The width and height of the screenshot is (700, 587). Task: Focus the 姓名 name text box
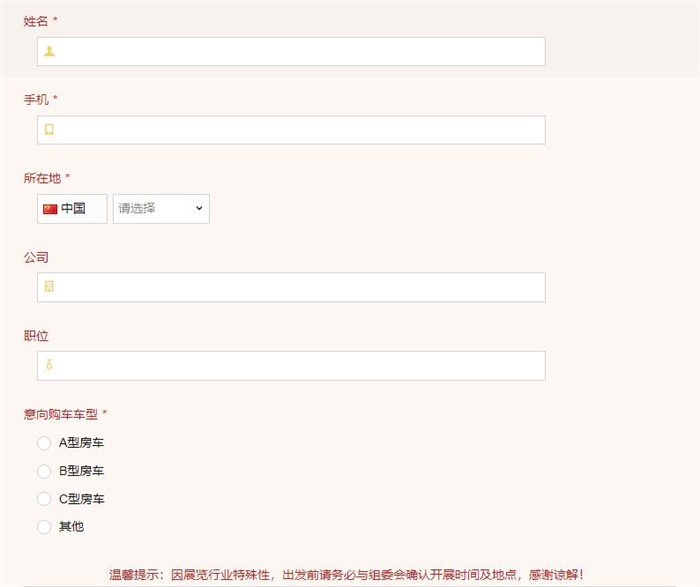tap(300, 51)
